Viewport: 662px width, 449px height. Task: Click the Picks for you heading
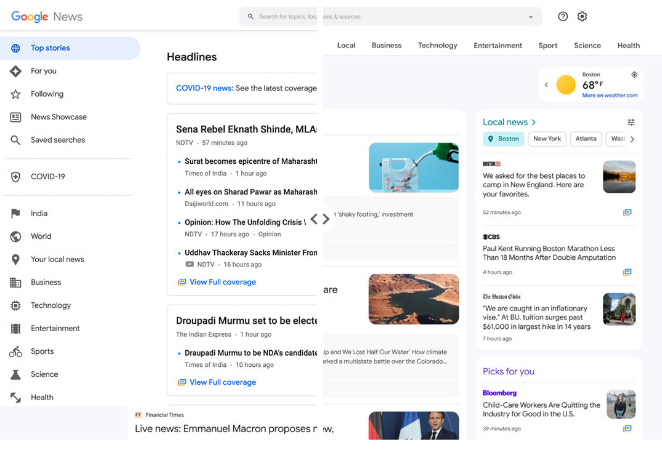508,372
